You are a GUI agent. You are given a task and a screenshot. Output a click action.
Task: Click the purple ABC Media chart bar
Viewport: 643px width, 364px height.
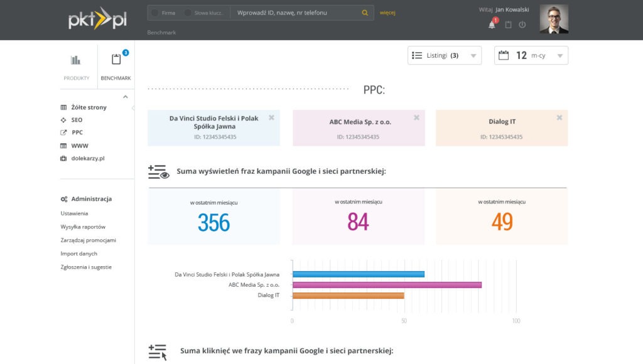coord(387,285)
